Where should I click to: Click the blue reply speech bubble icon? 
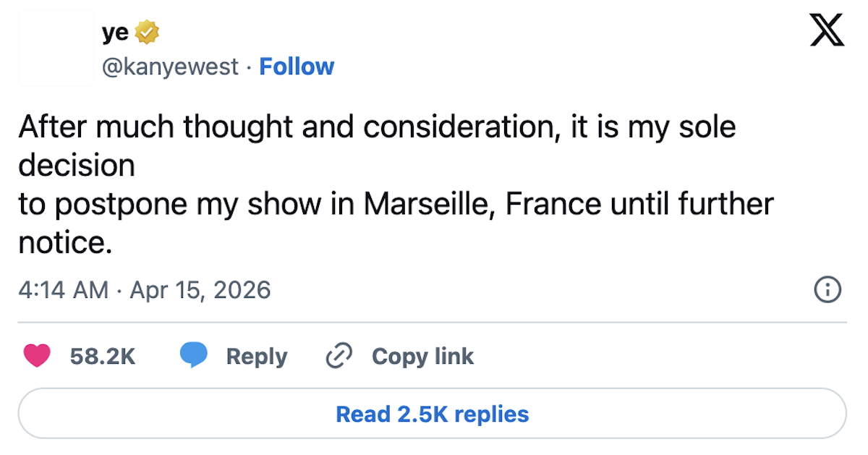tap(193, 356)
